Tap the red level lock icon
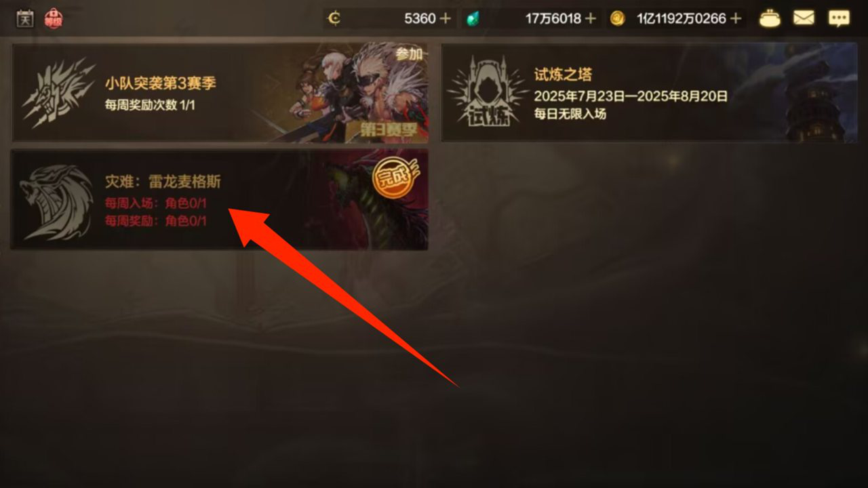 click(x=53, y=18)
